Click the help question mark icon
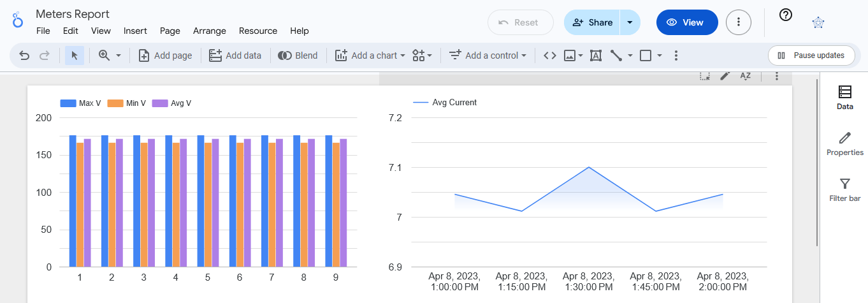 pyautogui.click(x=786, y=15)
